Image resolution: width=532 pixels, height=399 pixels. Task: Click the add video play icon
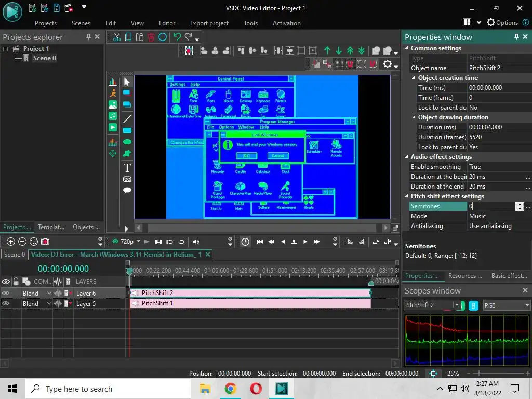coord(113,127)
